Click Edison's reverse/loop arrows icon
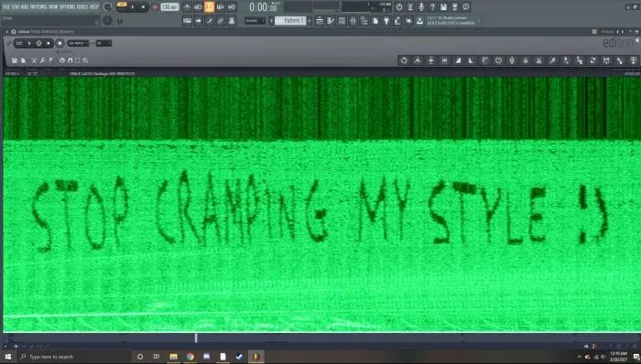 pyautogui.click(x=592, y=60)
